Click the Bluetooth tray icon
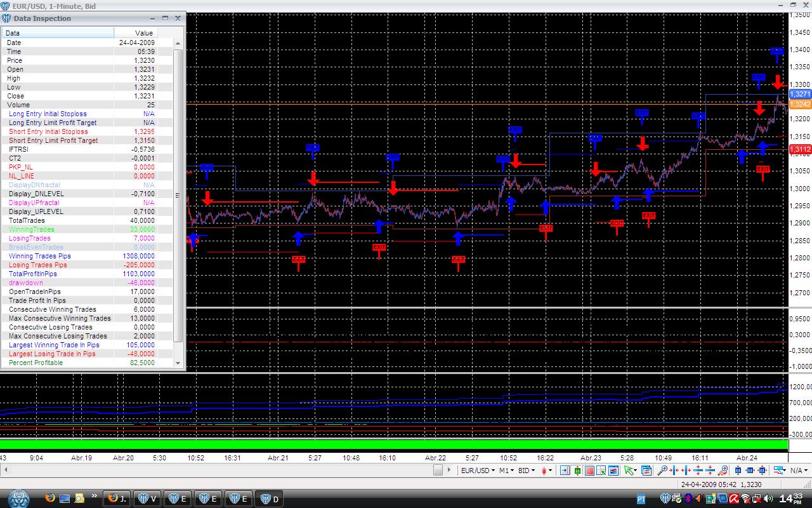This screenshot has width=812, height=508. tap(688, 498)
